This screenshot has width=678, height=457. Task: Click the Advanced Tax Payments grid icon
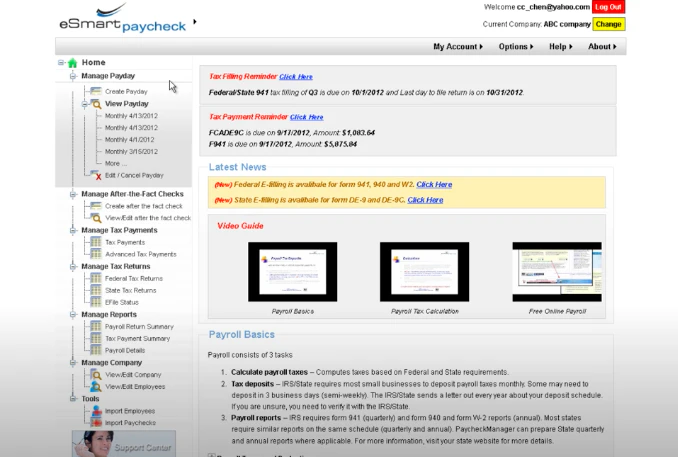96,254
